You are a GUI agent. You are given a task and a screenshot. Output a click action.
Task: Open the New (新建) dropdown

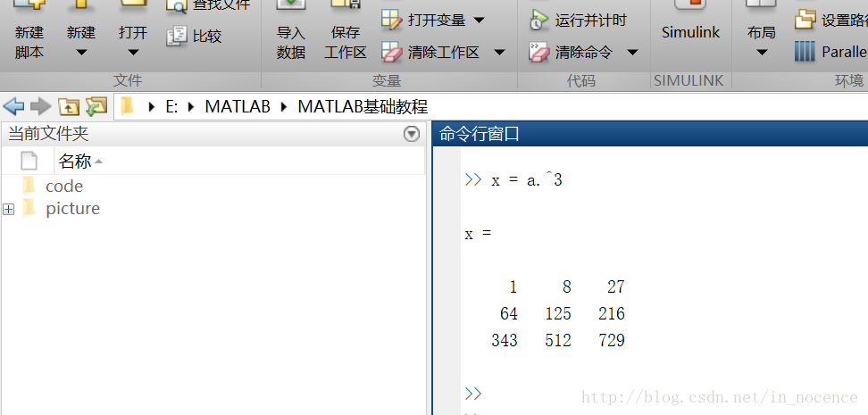[81, 30]
